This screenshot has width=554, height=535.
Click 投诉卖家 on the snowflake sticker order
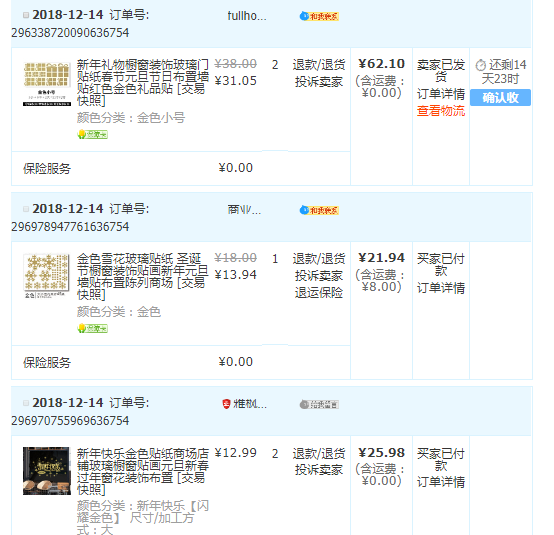click(319, 276)
